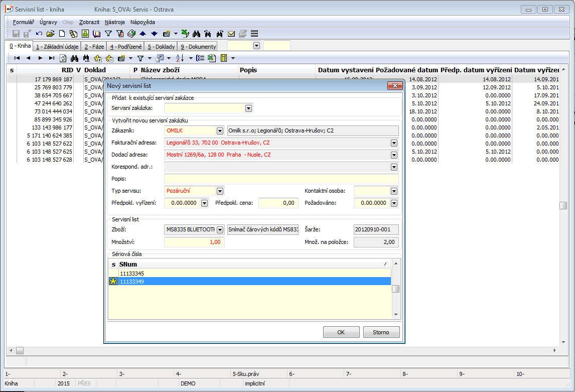Jump to first record arrow
The image size is (575, 392).
click(x=17, y=58)
